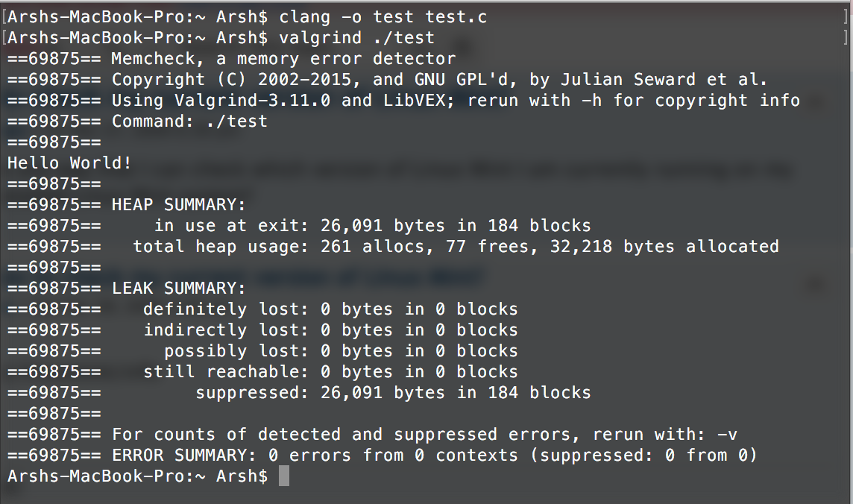Screen dimensions: 853x504
Task: Click the terminal cursor block at the prompt
Action: click(x=284, y=476)
